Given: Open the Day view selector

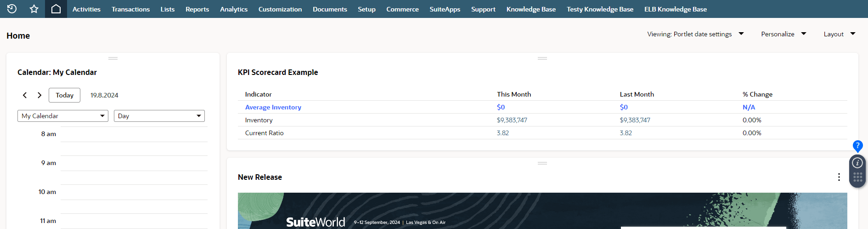Looking at the screenshot, I should (x=159, y=116).
